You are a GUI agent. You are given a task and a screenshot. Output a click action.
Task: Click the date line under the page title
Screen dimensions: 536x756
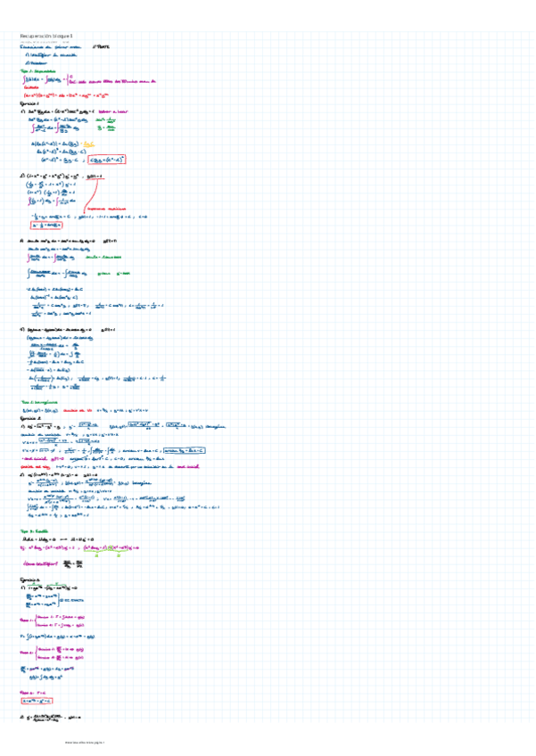[45, 42]
